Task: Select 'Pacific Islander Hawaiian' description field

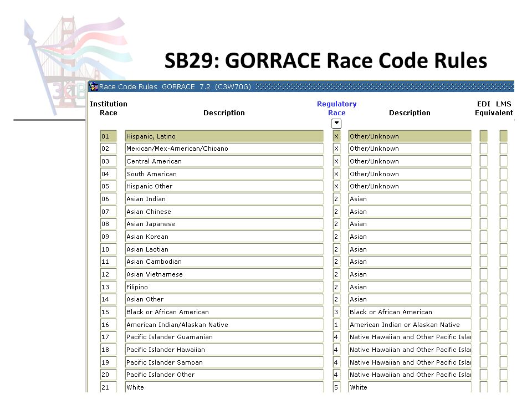Action: click(224, 350)
